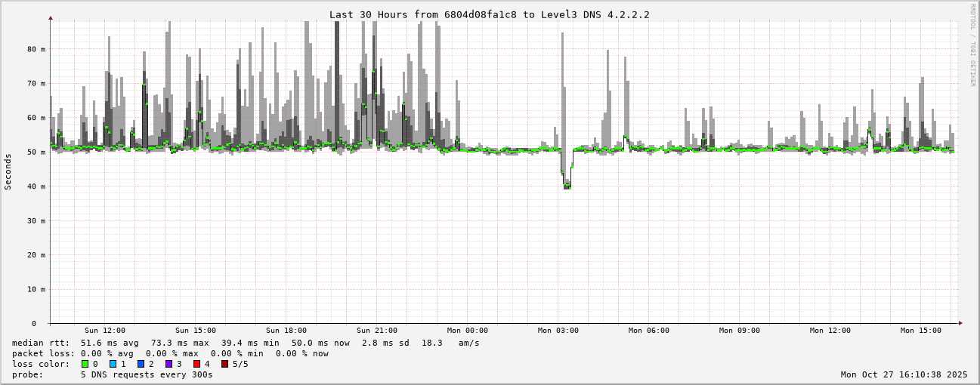Click the 'probe:' DNS requests info line

click(112, 374)
